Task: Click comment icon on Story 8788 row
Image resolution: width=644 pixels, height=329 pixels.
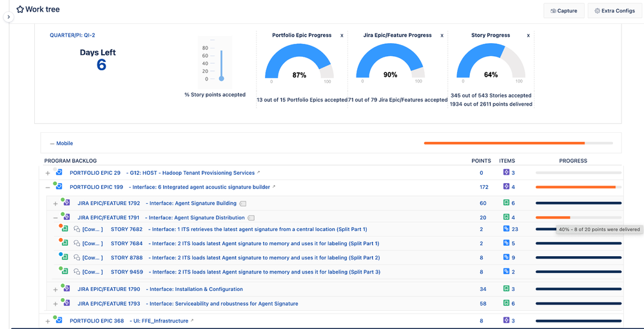Action: pos(77,258)
